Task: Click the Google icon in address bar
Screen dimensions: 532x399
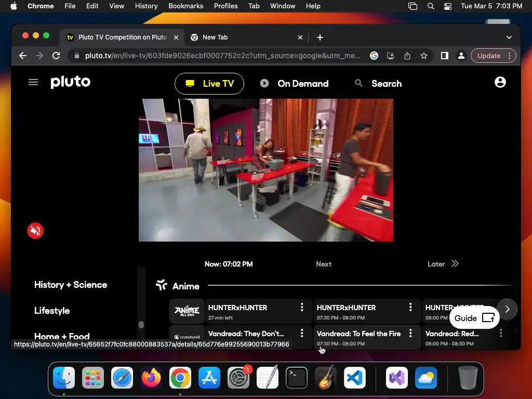Action: coord(374,56)
